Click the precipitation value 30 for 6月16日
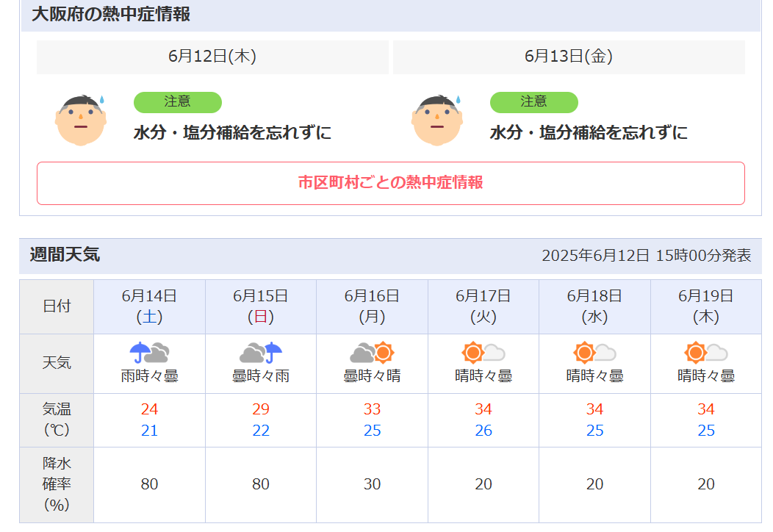 click(373, 484)
